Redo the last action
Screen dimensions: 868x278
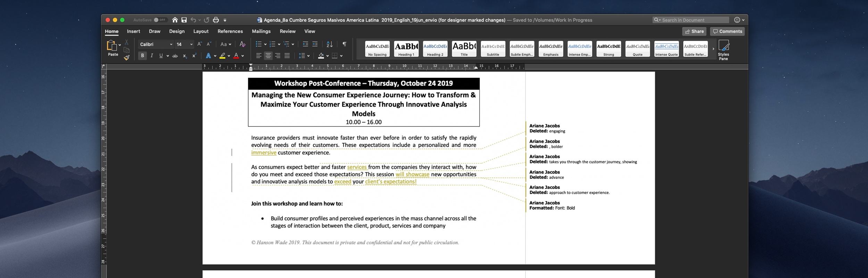pos(207,20)
